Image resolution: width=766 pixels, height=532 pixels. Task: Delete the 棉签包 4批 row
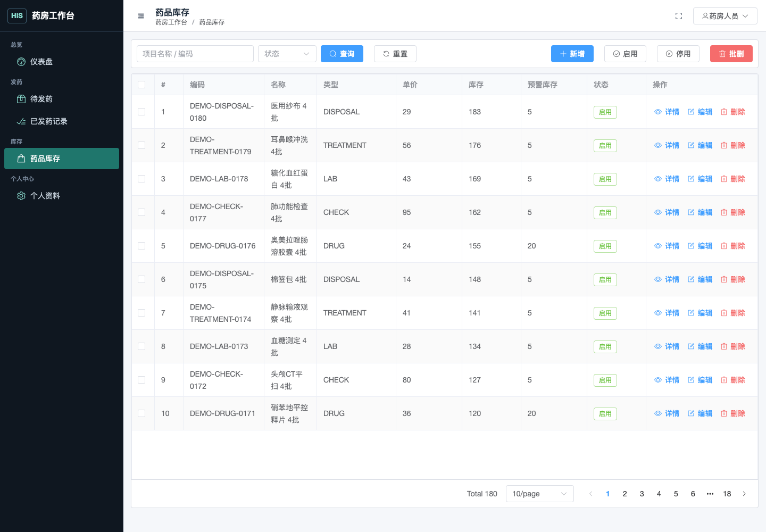coord(733,279)
